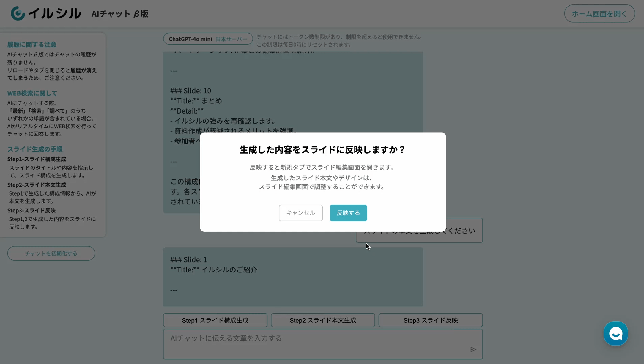Click the AIチャット β版 title text
Screen dimensions: 644x364
[120, 14]
